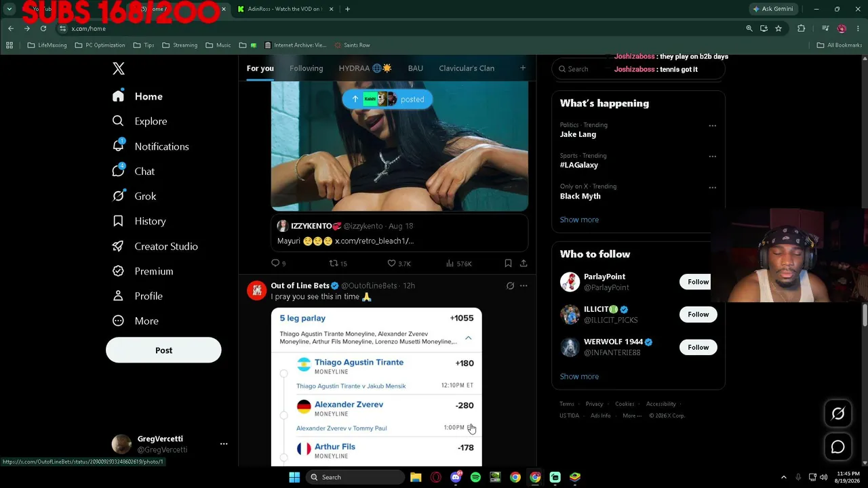Image resolution: width=868 pixels, height=488 pixels.
Task: Open the More menu in sidebar
Action: tap(135, 321)
